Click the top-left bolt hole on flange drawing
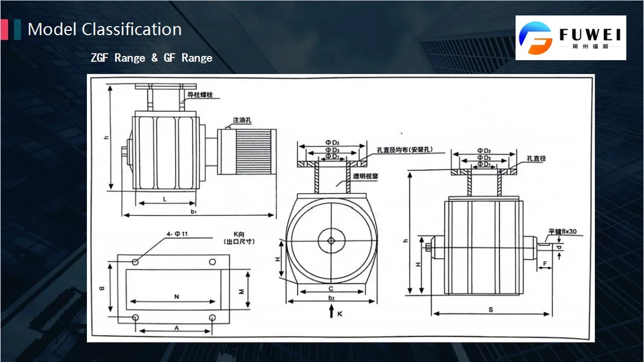 [135, 262]
